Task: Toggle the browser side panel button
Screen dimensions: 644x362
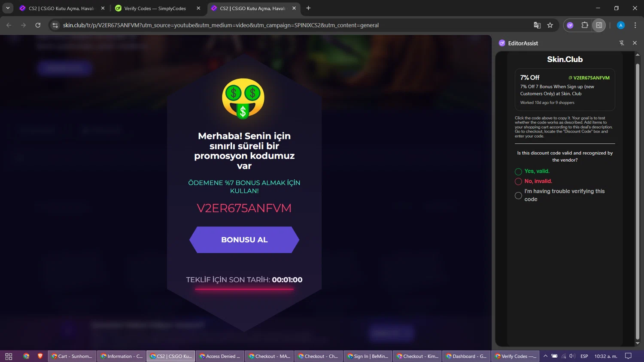Action: [x=599, y=25]
